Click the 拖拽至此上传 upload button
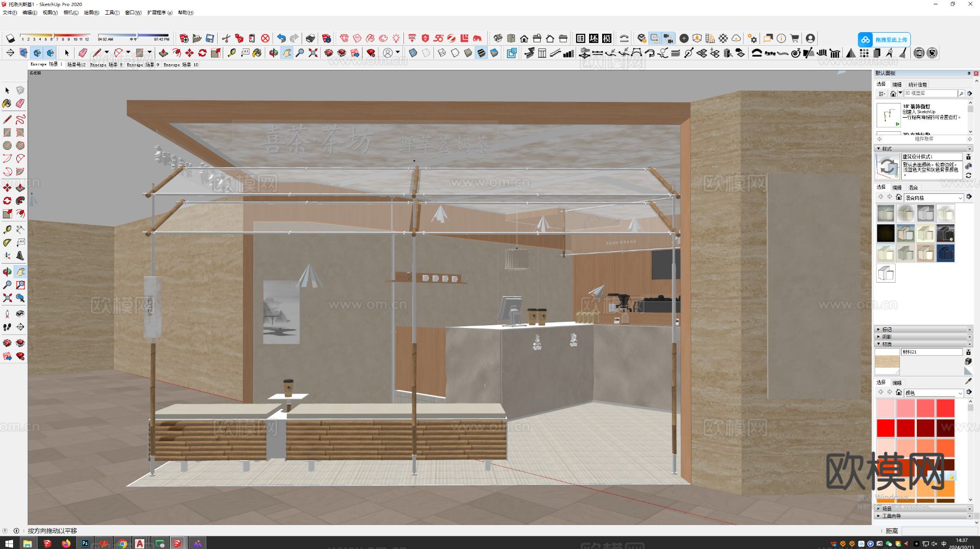Screen dimensions: 980x549 [884, 40]
